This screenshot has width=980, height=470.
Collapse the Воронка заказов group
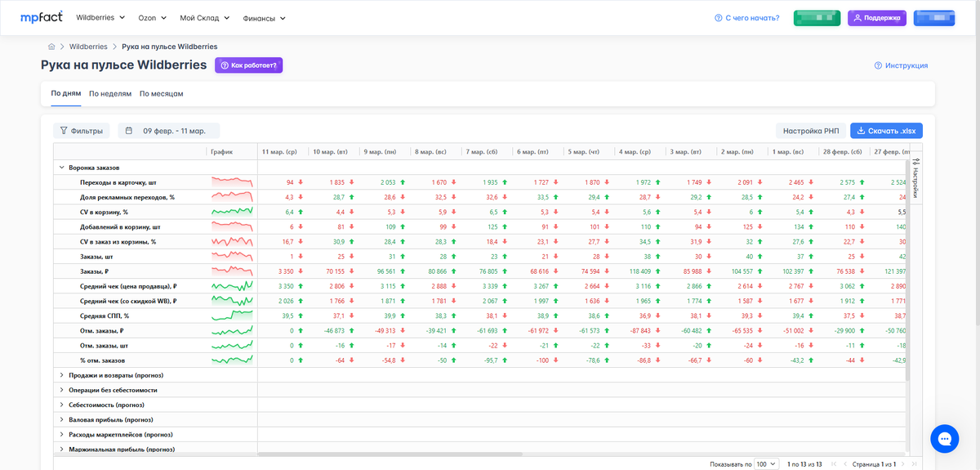(61, 167)
